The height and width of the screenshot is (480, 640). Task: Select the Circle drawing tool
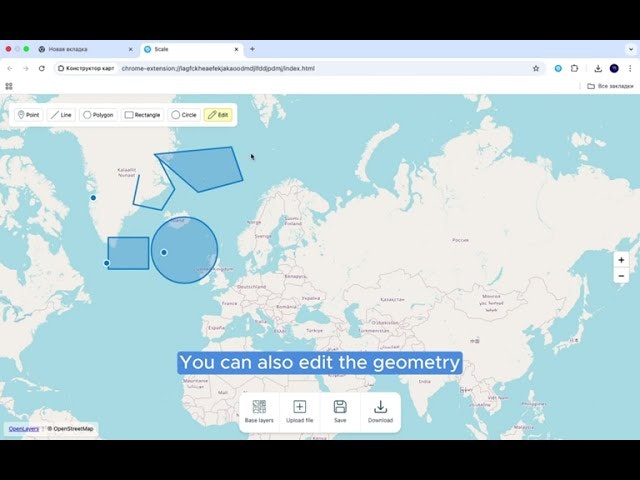tap(184, 115)
